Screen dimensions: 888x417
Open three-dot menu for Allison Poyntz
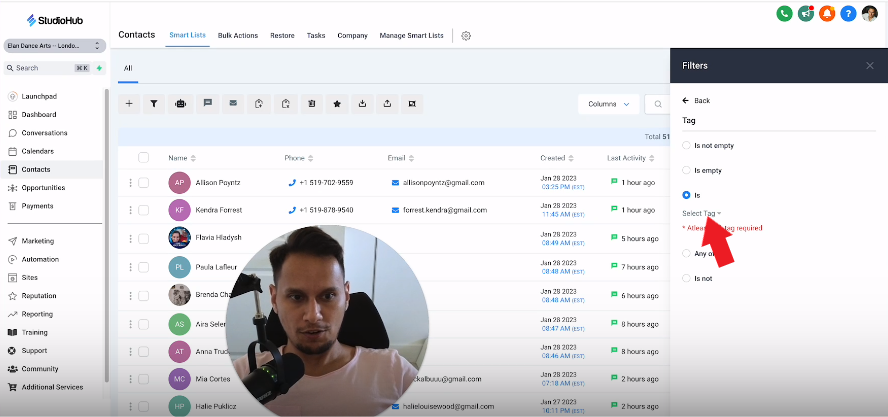click(130, 182)
